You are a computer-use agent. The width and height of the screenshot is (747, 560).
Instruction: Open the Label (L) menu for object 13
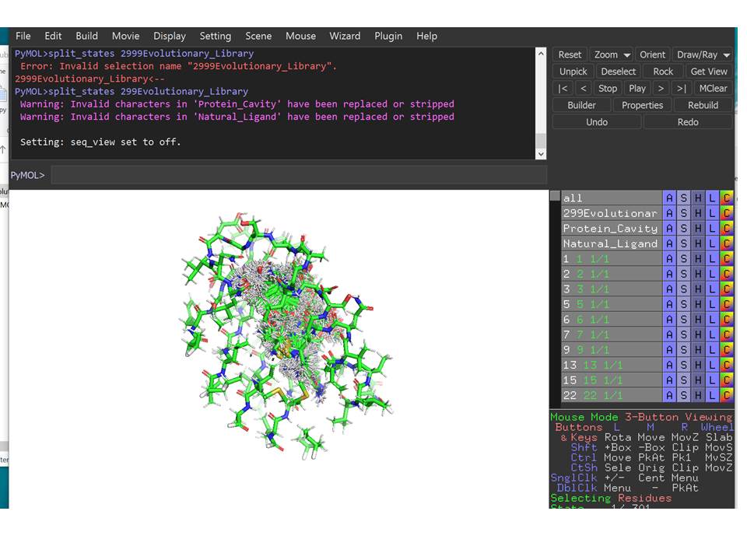click(712, 365)
